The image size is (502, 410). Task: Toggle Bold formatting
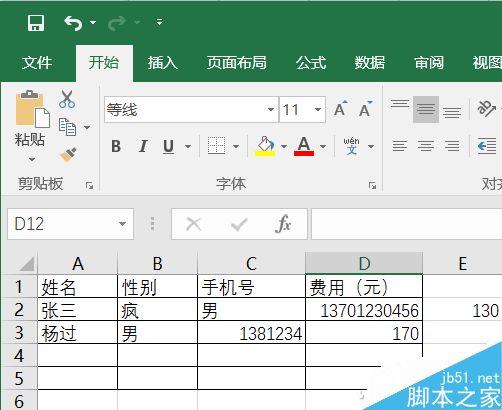[116, 146]
